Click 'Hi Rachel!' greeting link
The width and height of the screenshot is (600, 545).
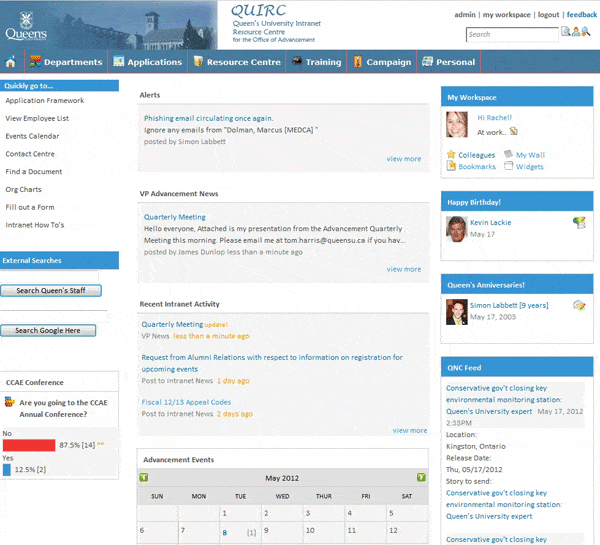pos(494,117)
